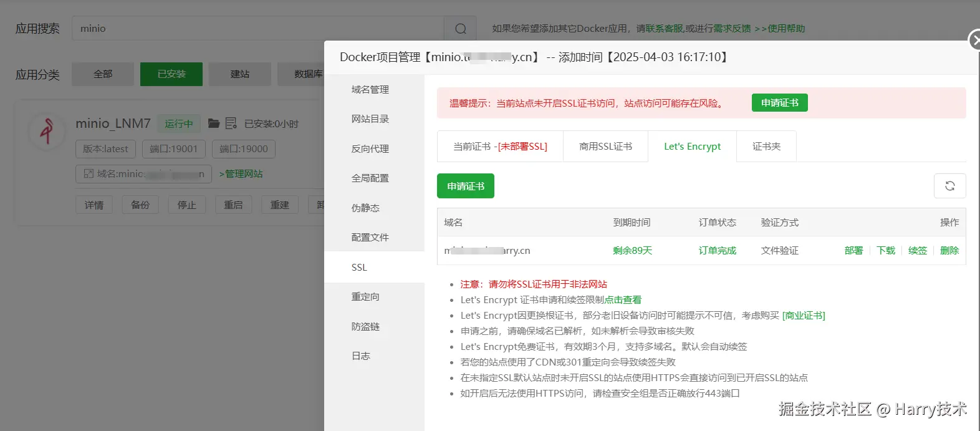Click 剩余89天 expiry cell
The width and height of the screenshot is (980, 431).
[x=632, y=251]
